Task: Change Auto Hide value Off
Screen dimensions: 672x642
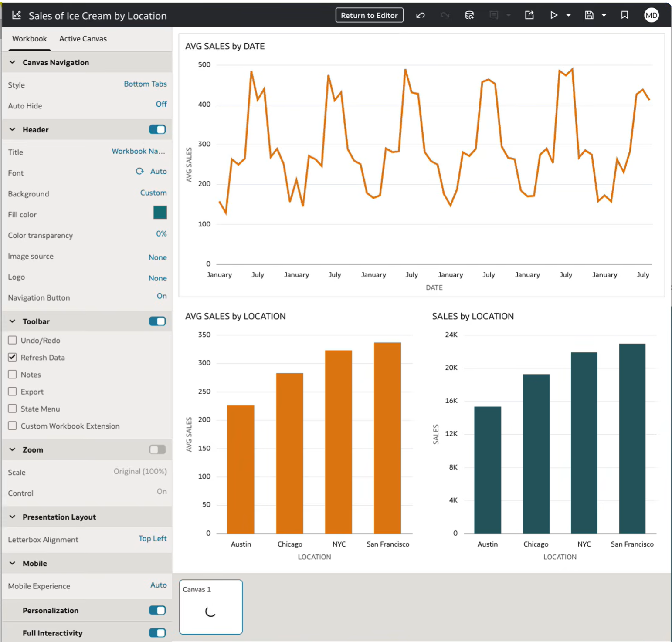Action: click(161, 104)
